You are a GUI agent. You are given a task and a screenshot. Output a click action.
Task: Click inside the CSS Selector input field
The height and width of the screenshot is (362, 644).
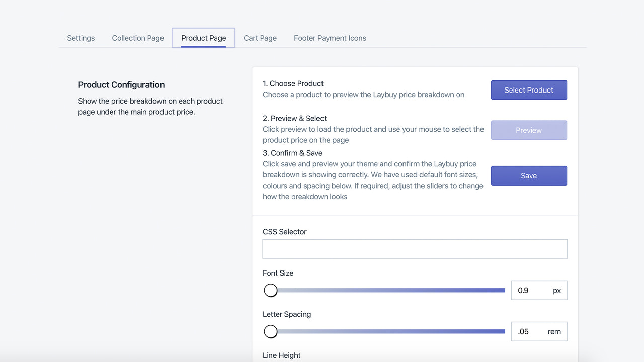pyautogui.click(x=415, y=248)
